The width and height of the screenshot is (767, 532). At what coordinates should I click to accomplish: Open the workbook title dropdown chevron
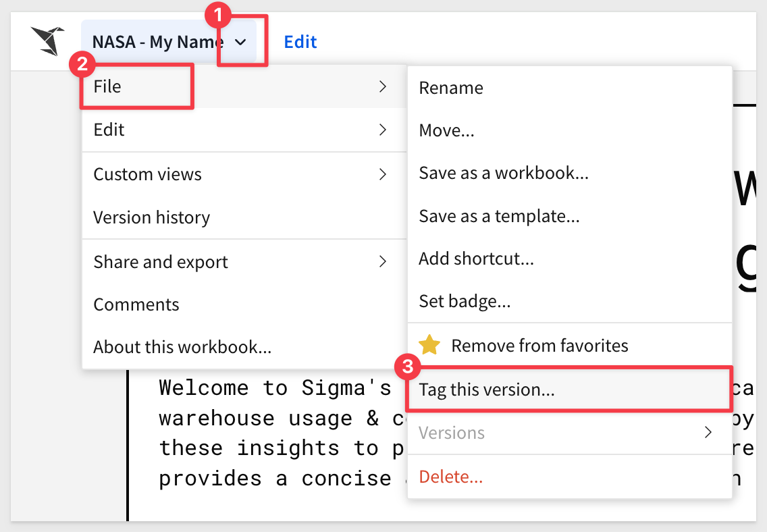(240, 42)
